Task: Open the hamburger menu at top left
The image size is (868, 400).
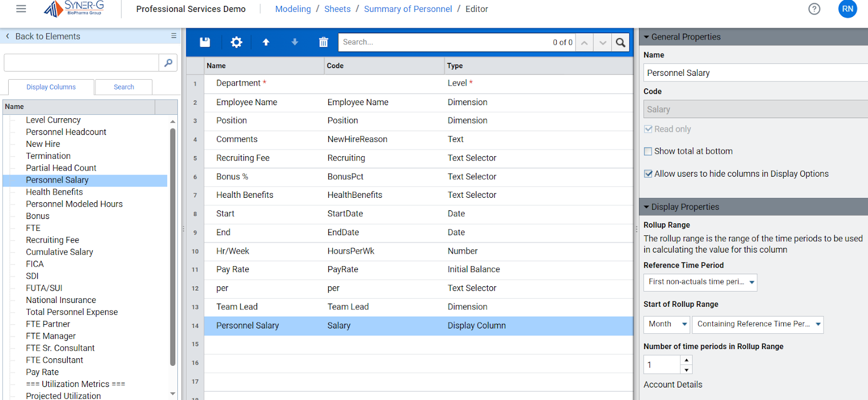Action: point(21,9)
